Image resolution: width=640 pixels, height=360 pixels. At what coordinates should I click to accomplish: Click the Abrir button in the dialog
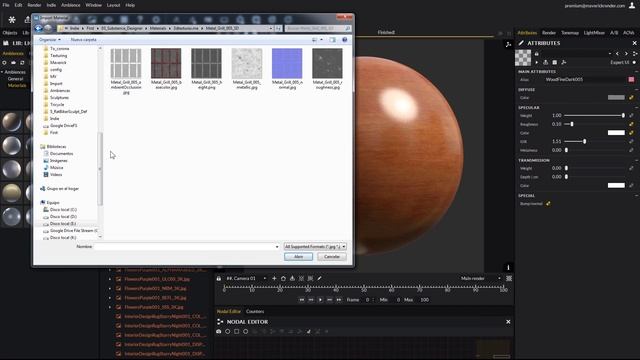click(298, 257)
